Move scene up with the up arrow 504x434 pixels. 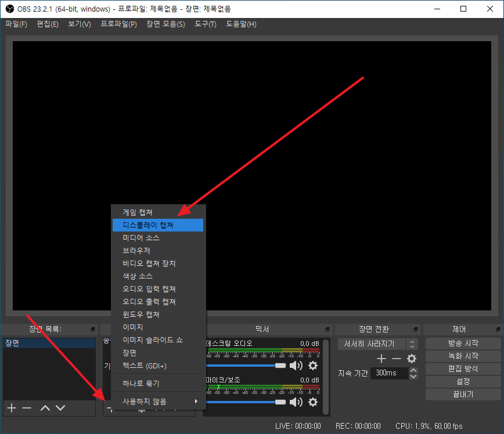(x=45, y=408)
